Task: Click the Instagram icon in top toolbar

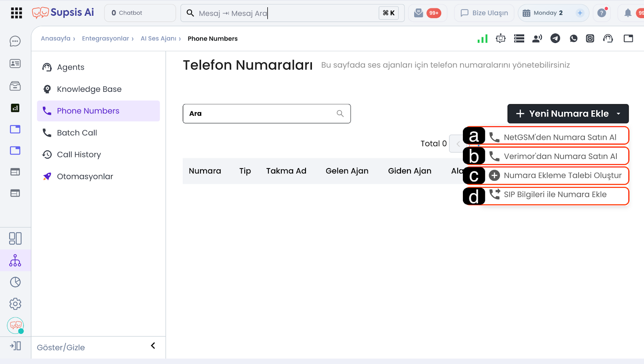Action: (590, 38)
